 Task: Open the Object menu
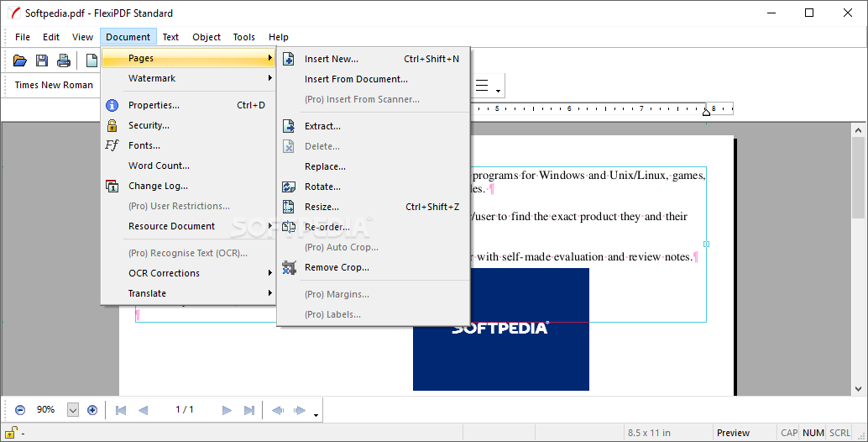[x=207, y=37]
